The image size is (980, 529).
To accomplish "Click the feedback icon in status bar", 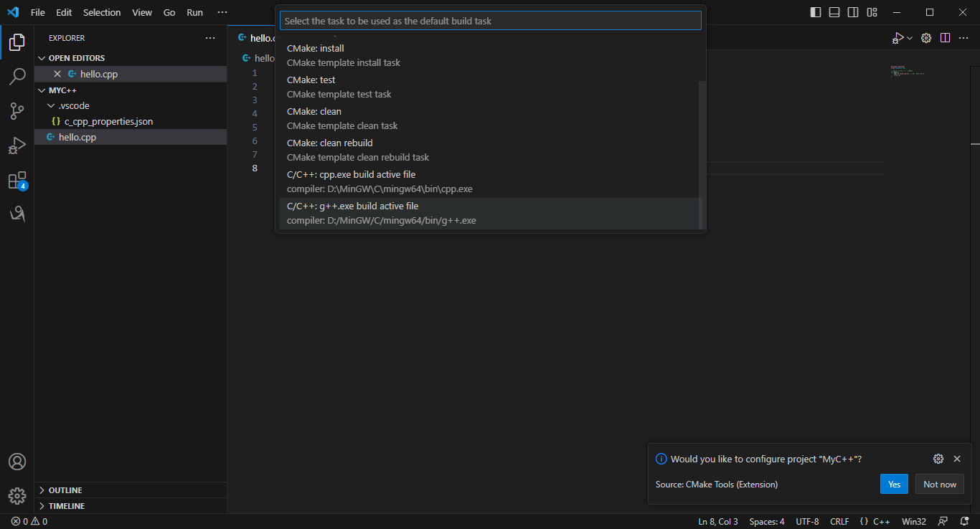I will tap(943, 522).
